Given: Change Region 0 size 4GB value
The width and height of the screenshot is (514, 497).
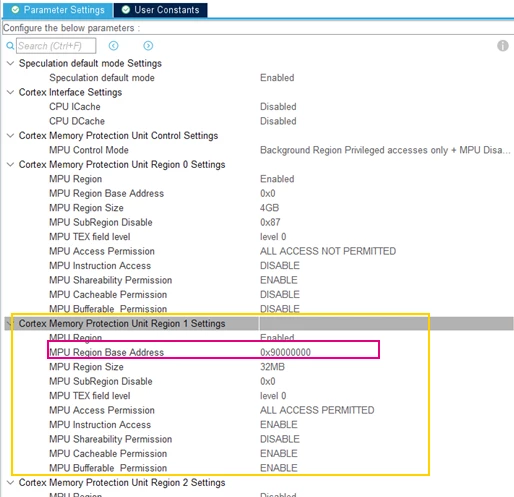Looking at the screenshot, I should coord(269,208).
